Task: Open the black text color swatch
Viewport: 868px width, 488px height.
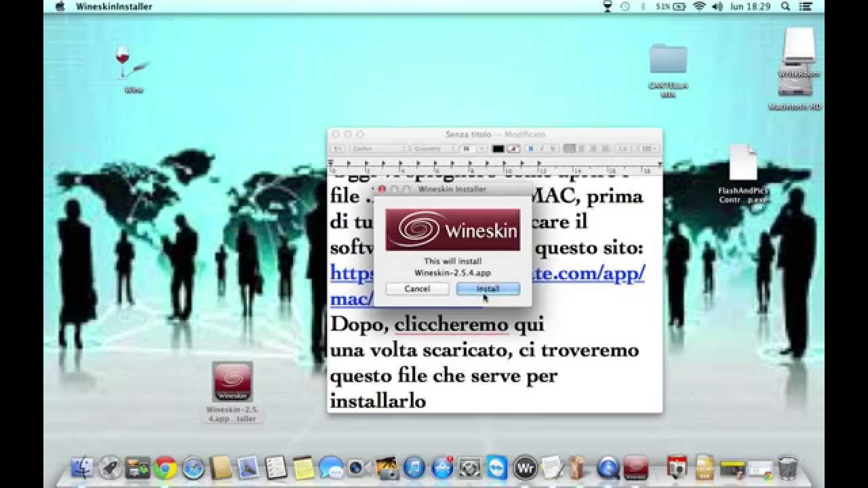Action: (498, 148)
